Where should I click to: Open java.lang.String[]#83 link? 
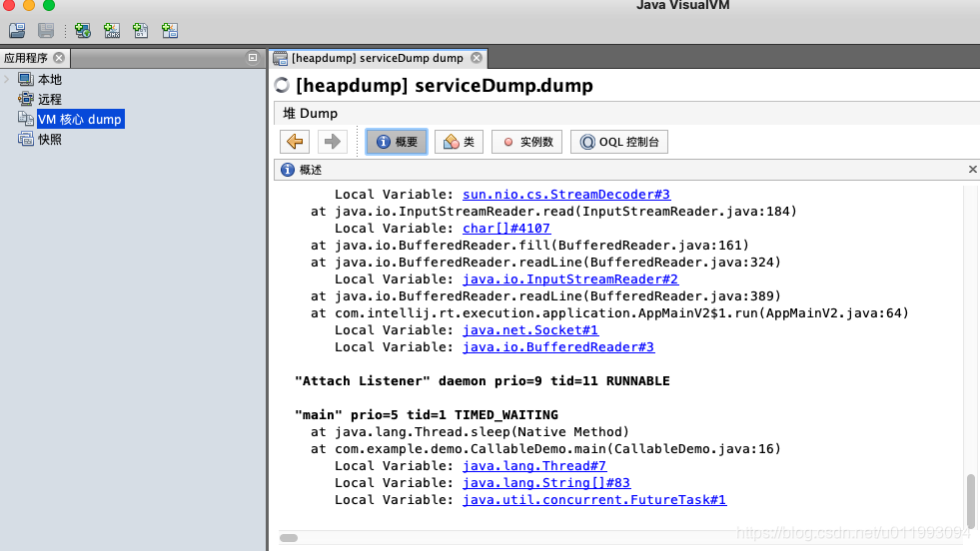546,483
